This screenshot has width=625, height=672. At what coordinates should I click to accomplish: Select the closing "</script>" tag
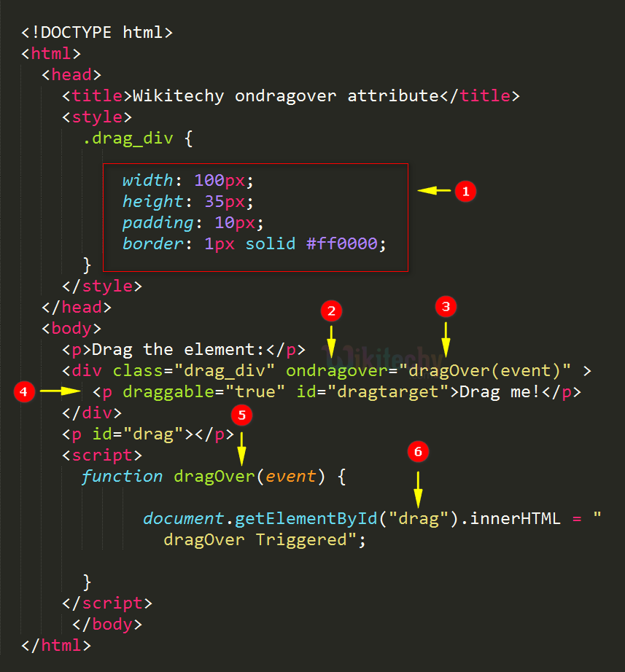[107, 603]
